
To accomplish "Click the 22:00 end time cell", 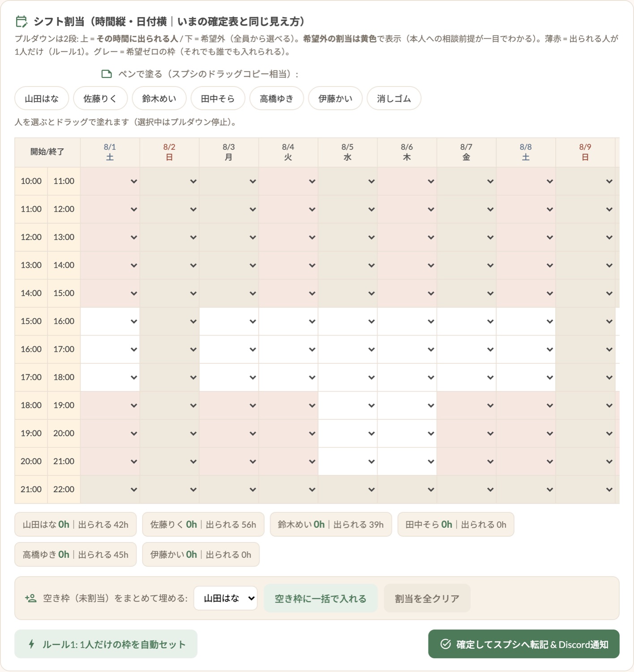I will tap(64, 489).
